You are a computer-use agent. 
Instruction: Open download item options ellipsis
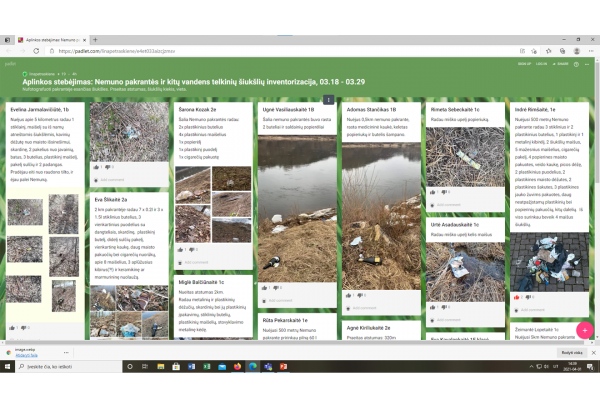coord(66,353)
